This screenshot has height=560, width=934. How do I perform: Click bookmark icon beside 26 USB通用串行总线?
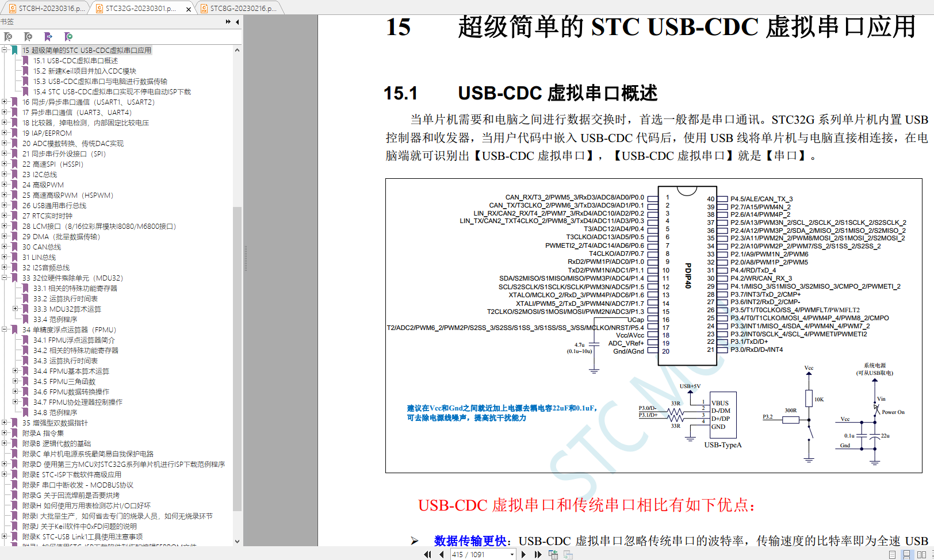point(14,206)
